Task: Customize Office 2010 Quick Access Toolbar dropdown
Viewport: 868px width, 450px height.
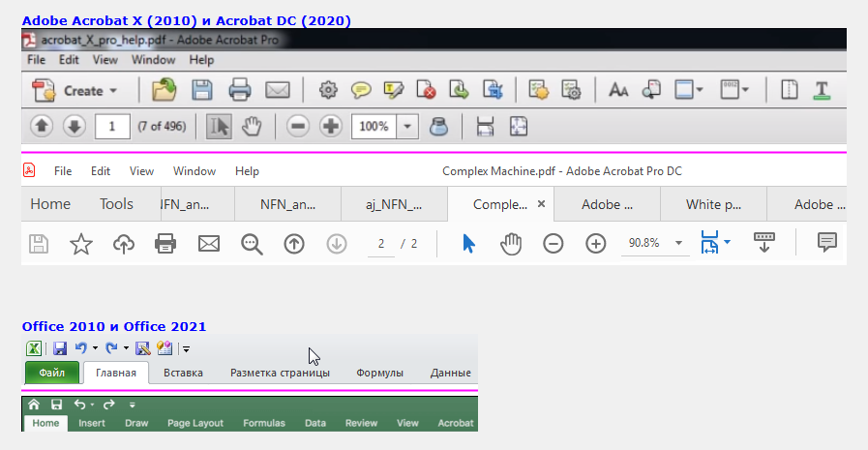Action: 187,348
